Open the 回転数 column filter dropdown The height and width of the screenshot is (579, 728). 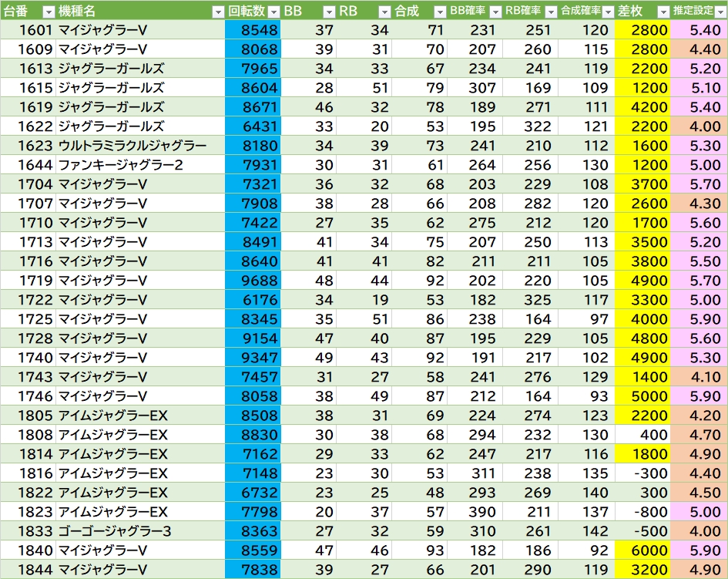pos(274,12)
